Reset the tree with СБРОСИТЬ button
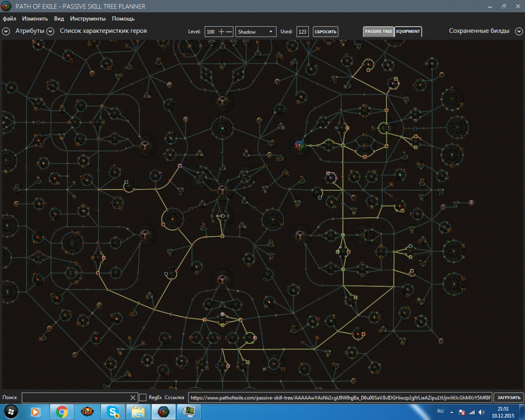This screenshot has width=525, height=420. [x=325, y=32]
